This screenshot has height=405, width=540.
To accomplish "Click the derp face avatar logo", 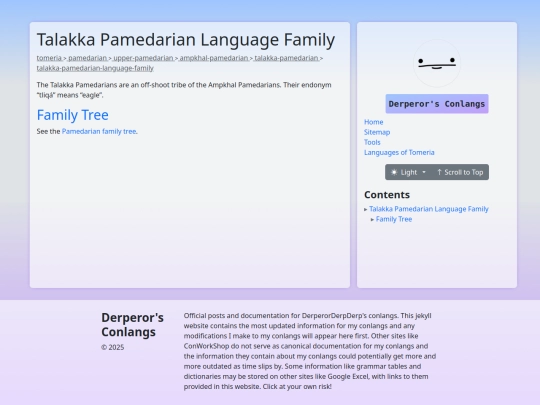I will tap(437, 63).
